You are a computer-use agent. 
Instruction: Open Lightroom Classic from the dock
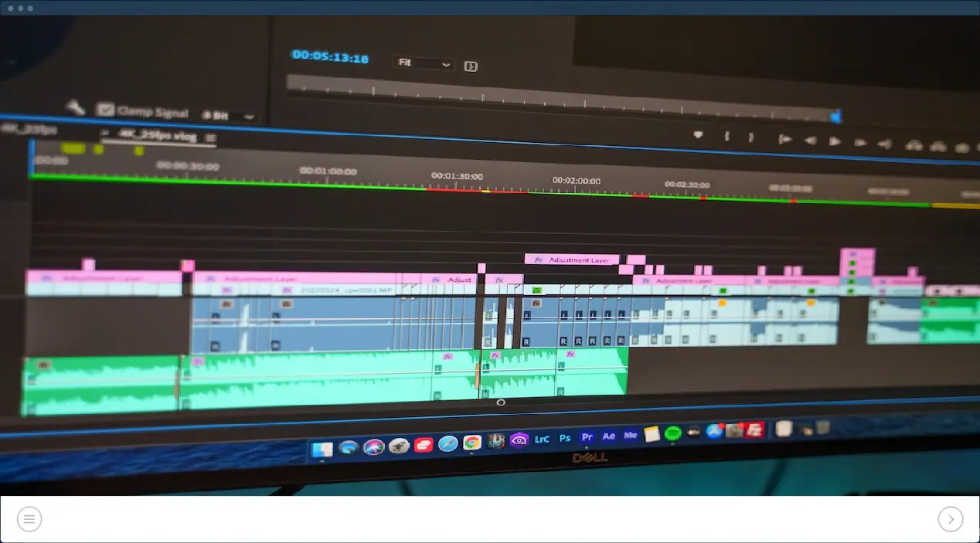coord(542,439)
